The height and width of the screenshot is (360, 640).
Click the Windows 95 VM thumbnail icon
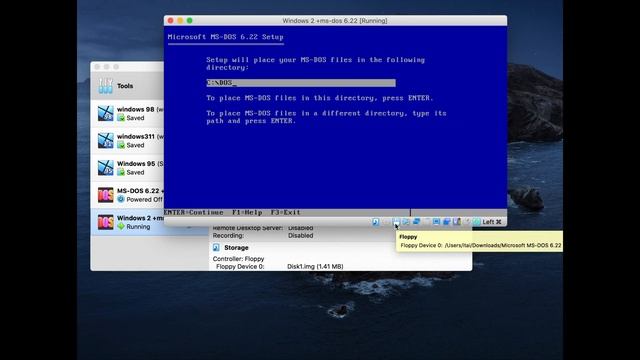(105, 168)
